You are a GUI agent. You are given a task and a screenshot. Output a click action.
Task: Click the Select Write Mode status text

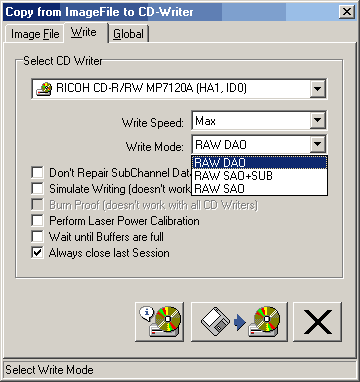[x=49, y=370]
